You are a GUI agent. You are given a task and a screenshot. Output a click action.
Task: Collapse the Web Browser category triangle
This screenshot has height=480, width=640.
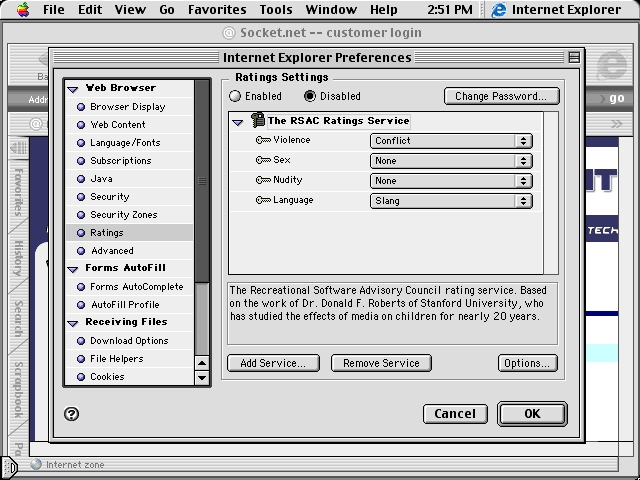(73, 89)
